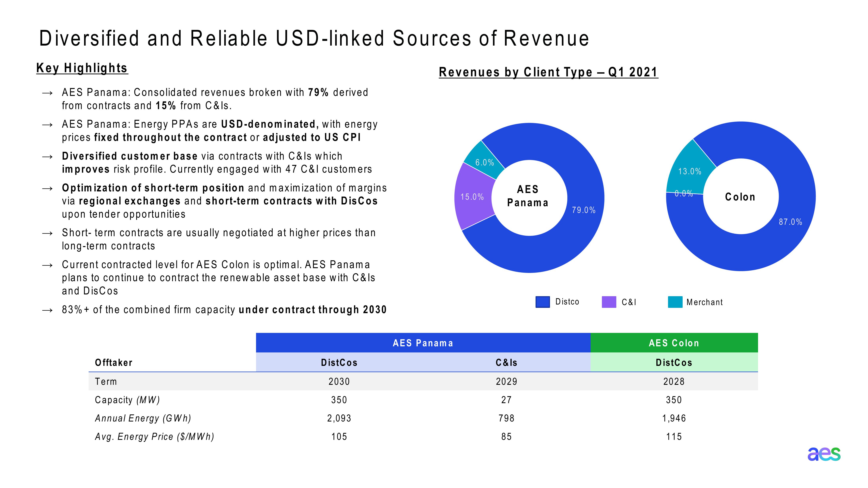Click the 0.0% label in Colon chart
868x488 pixels.
coord(684,193)
